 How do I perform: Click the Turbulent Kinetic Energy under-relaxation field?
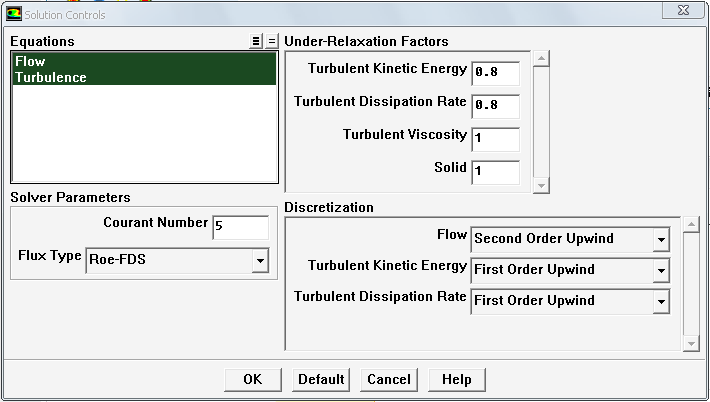pos(495,73)
